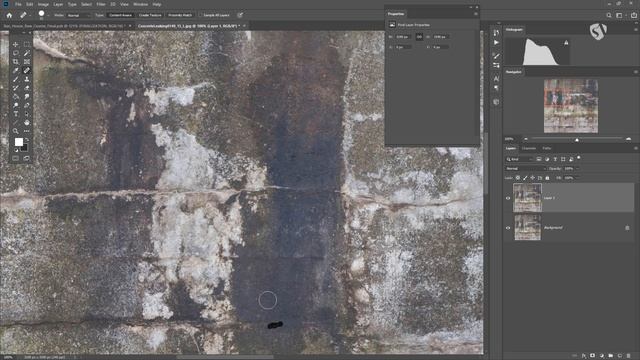Select the History Brush tool
640x360 pixels.
(x=16, y=88)
